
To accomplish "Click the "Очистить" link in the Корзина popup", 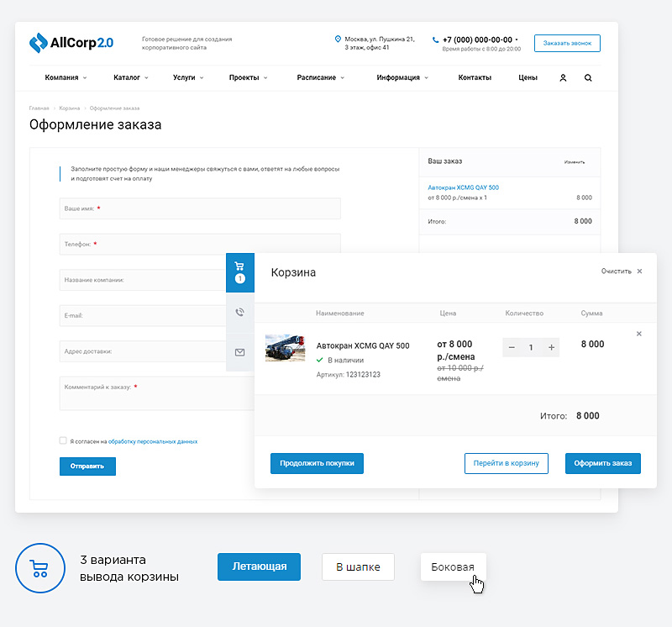I will point(615,271).
